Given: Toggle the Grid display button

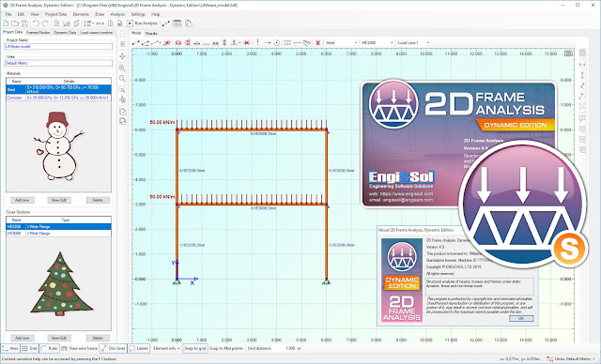Looking at the screenshot, I should coord(29,348).
